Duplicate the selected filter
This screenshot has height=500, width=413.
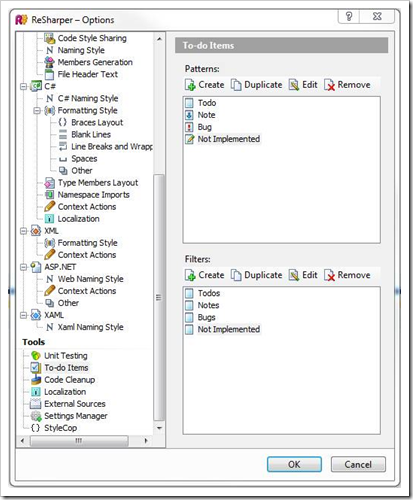(x=256, y=275)
